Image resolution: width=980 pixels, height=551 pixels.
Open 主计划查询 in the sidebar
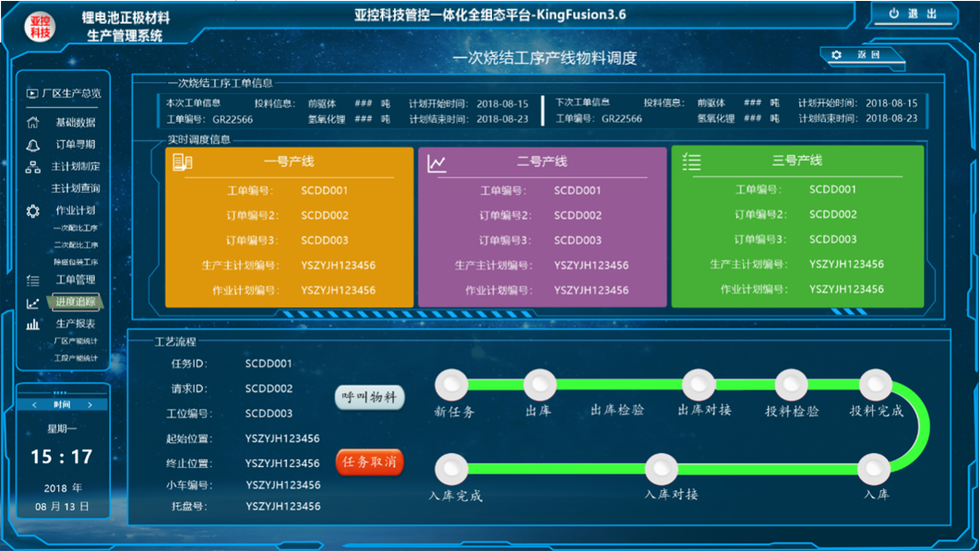click(75, 188)
